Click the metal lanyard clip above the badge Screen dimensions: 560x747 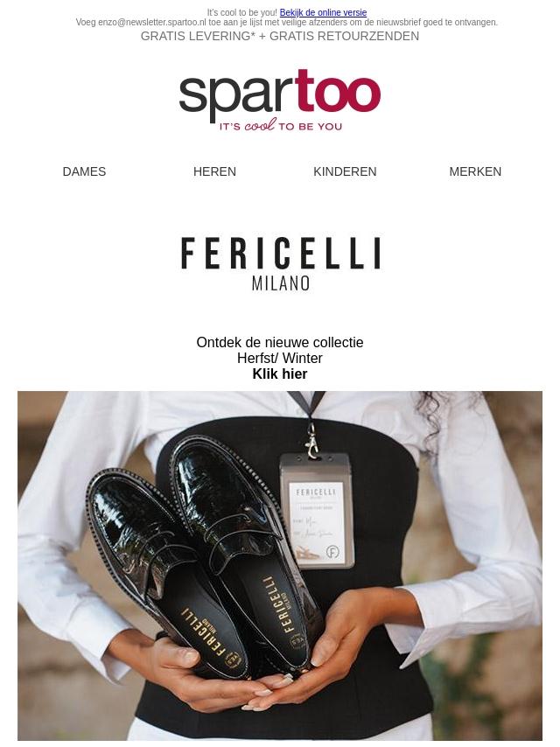point(311,441)
